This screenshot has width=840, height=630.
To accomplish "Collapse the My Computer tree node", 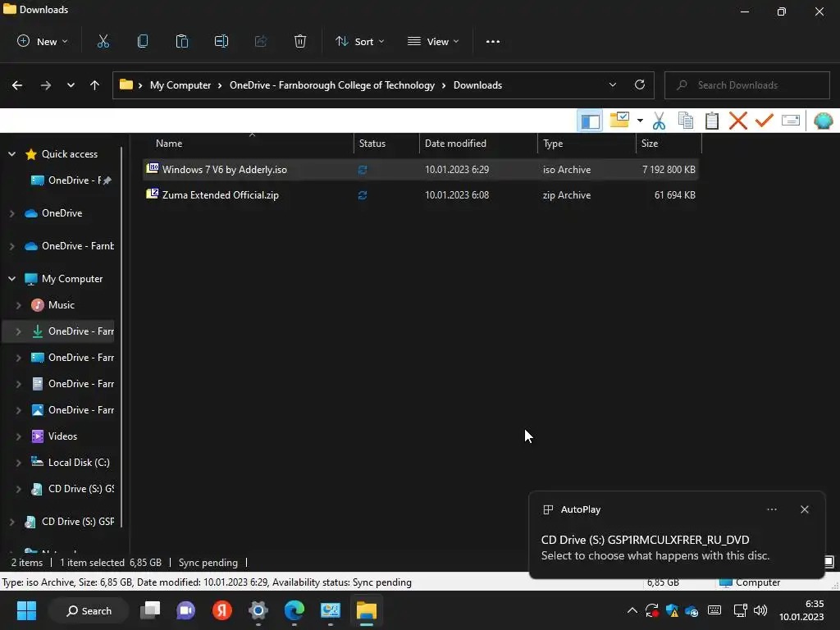I will [11, 279].
